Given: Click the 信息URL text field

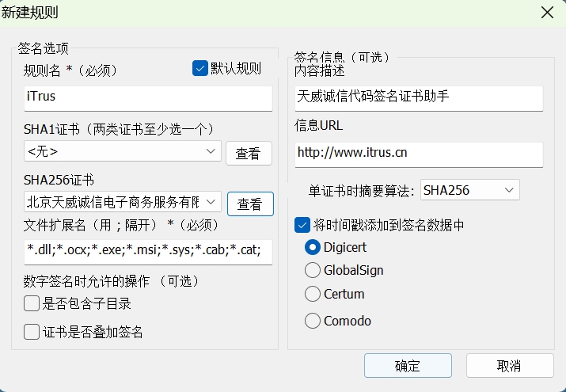Looking at the screenshot, I should tap(419, 153).
